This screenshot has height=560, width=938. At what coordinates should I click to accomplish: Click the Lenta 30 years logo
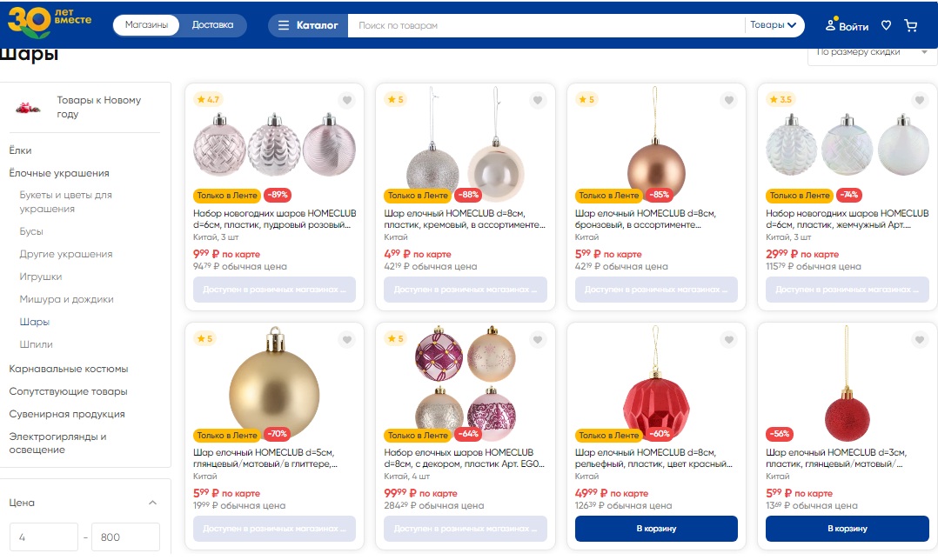click(49, 23)
